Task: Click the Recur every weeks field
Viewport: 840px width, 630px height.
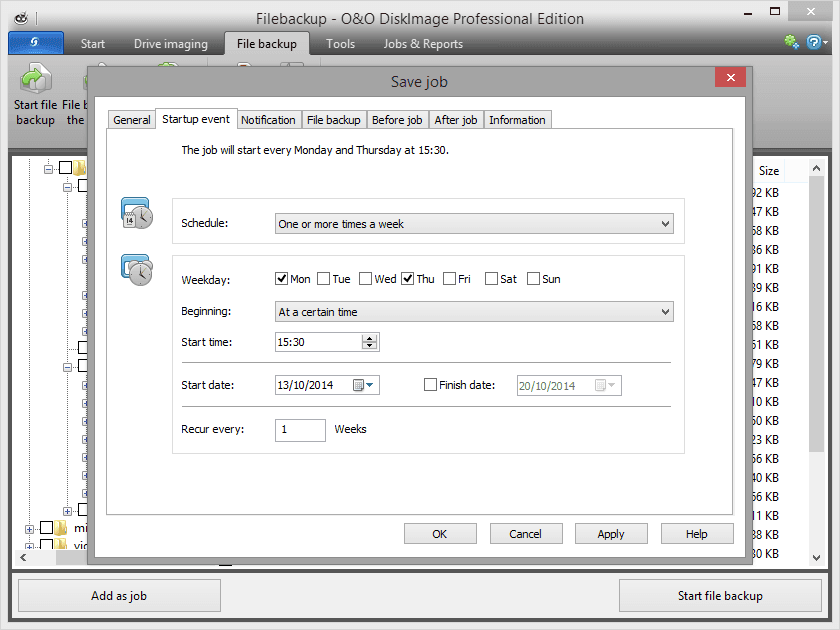Action: [x=300, y=430]
